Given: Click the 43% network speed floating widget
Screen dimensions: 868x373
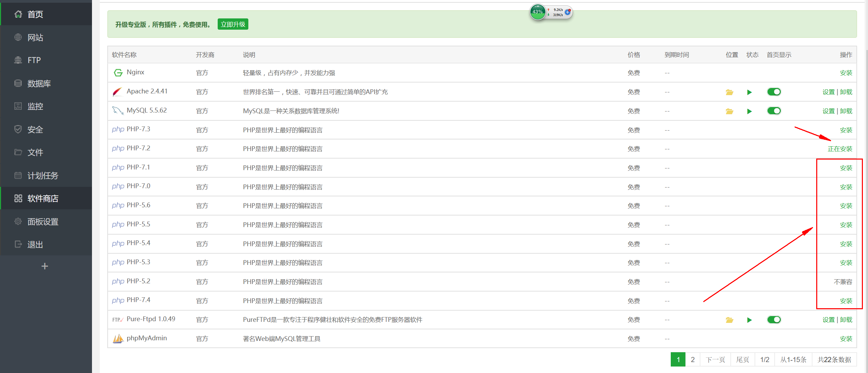Looking at the screenshot, I should [x=551, y=12].
